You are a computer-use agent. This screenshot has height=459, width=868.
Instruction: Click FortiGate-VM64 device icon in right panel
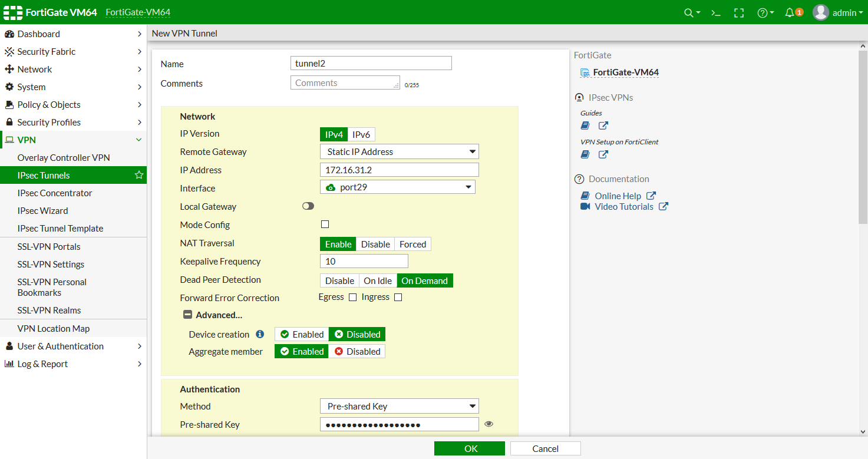[585, 72]
